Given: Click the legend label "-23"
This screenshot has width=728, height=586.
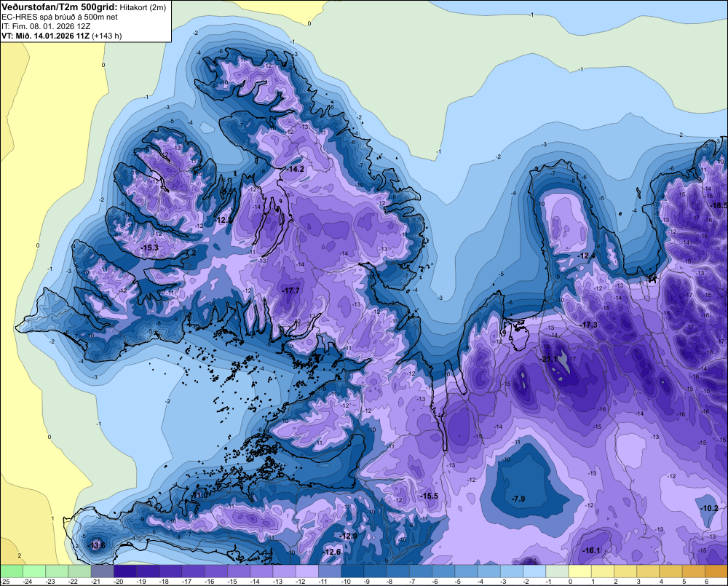Looking at the screenshot, I should click(50, 582).
